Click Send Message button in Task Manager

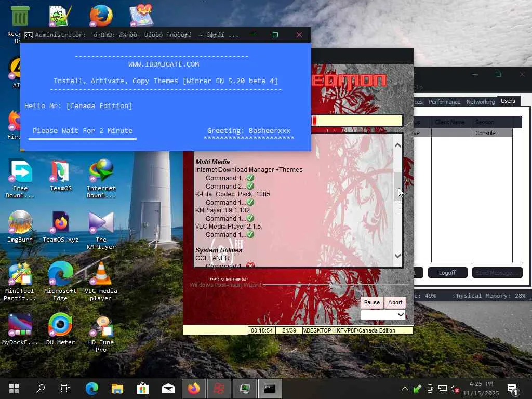click(497, 273)
